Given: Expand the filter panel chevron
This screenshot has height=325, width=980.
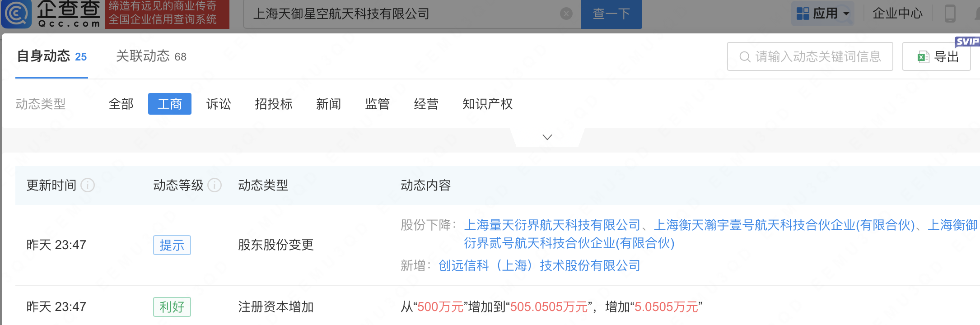Looking at the screenshot, I should click(x=547, y=137).
